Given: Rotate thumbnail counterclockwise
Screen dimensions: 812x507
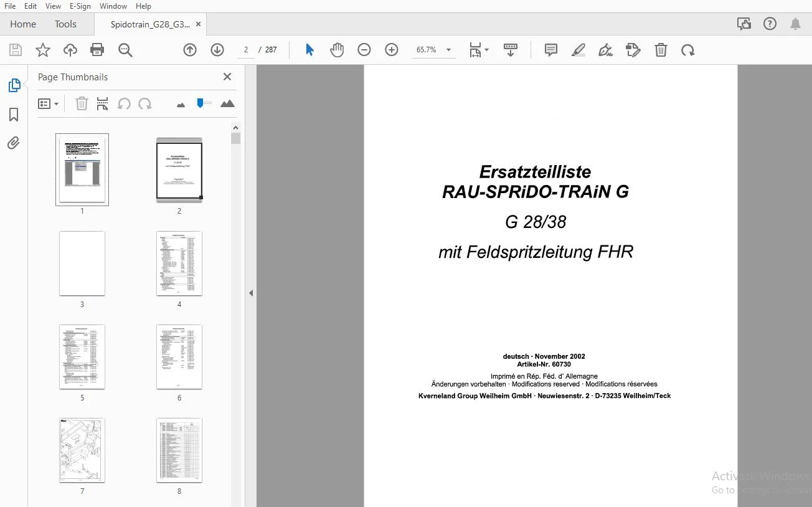Looking at the screenshot, I should click(124, 104).
